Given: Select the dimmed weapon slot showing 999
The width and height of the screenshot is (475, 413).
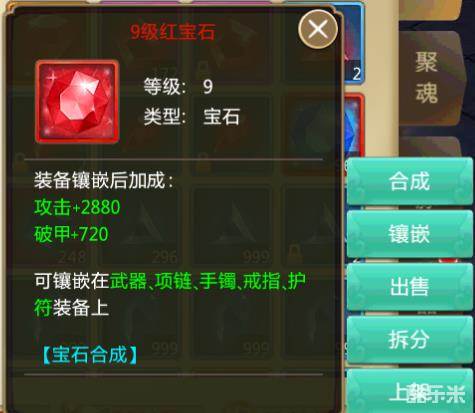Looking at the screenshot, I should click(232, 227).
